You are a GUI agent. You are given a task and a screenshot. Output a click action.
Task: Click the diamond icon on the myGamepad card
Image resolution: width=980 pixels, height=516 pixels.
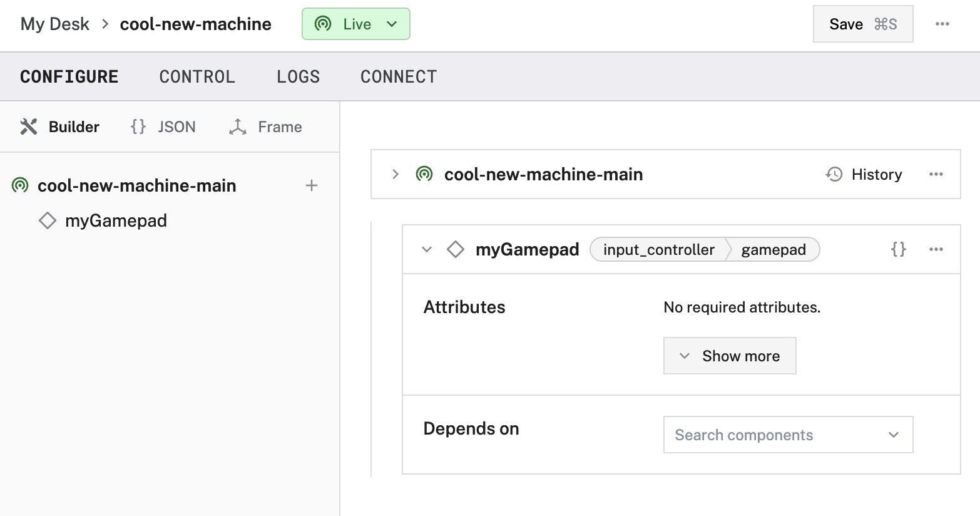pos(456,249)
